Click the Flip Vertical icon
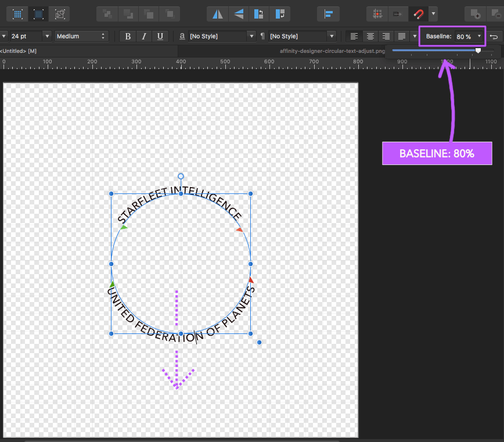The height and width of the screenshot is (442, 504). [239, 13]
